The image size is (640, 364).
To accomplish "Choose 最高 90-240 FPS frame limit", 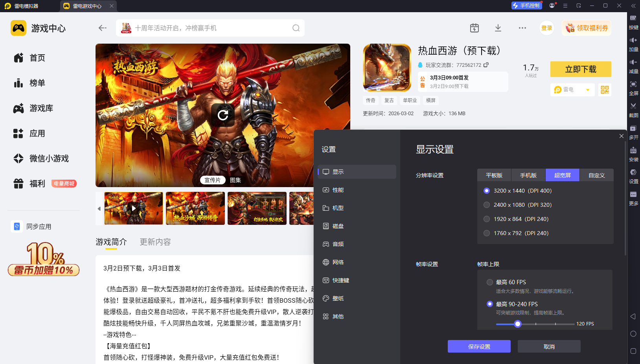I will (x=512, y=304).
